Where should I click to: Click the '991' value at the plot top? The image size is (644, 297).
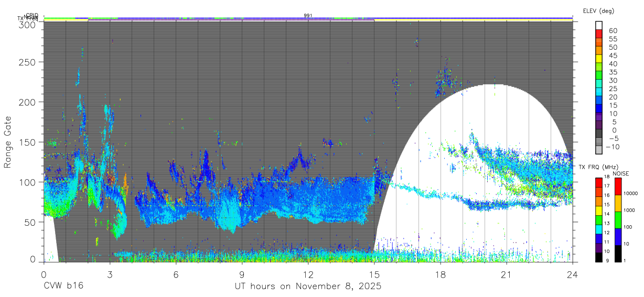(x=308, y=16)
